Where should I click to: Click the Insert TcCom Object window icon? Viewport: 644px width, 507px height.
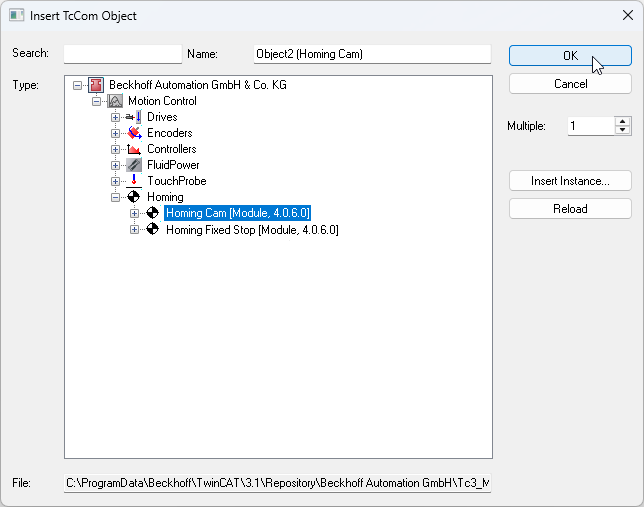(x=16, y=16)
